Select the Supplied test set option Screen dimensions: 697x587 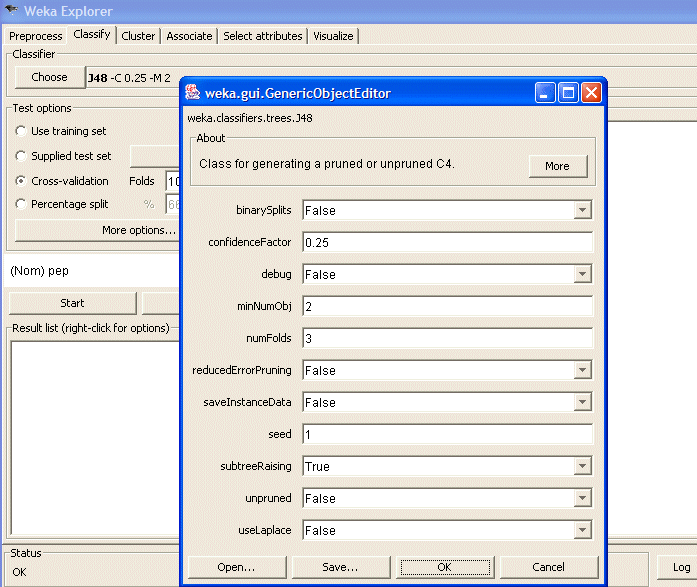[21, 156]
